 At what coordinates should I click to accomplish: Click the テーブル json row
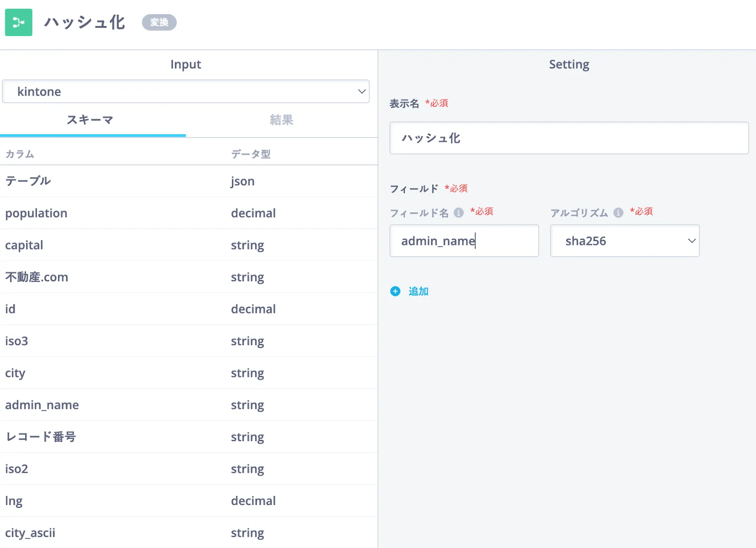28,181
